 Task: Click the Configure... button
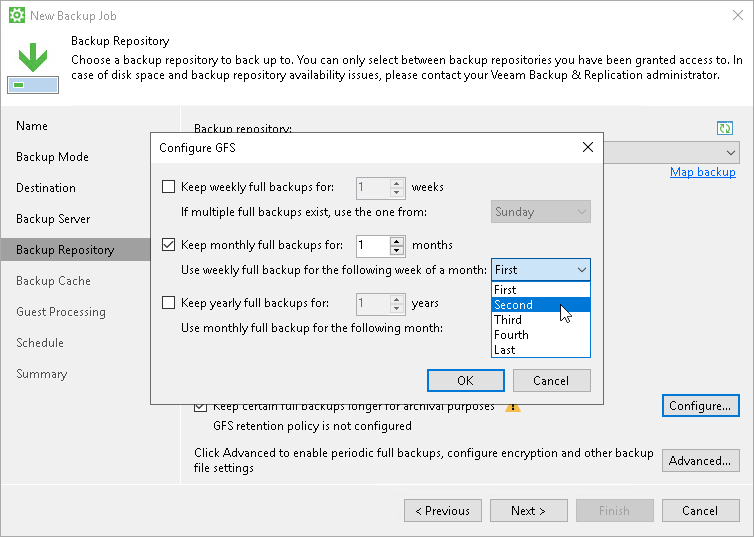coord(700,406)
